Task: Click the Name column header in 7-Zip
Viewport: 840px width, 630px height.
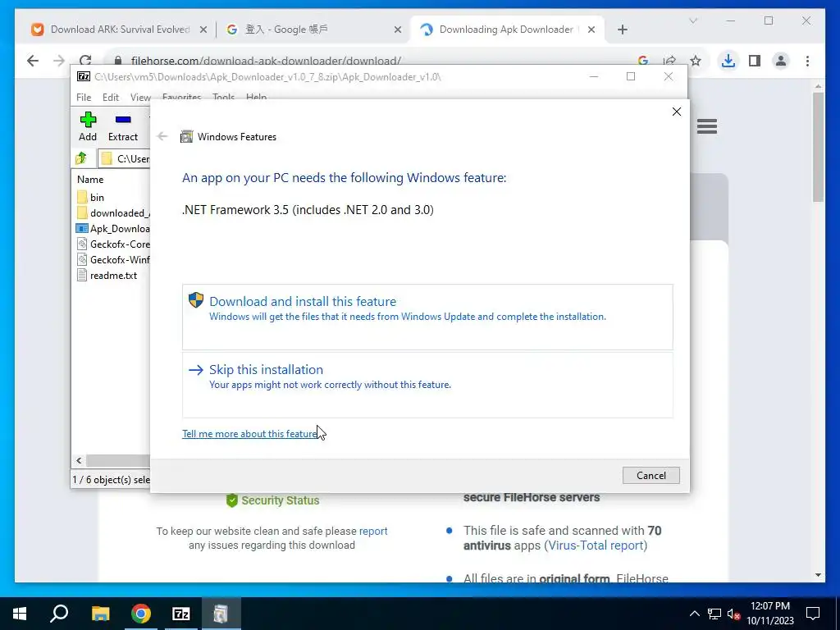Action: point(90,180)
